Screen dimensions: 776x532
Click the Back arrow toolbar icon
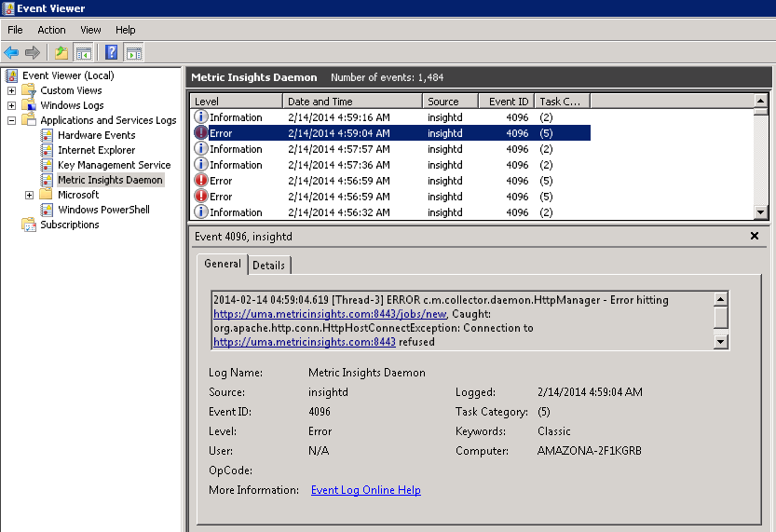tap(11, 52)
